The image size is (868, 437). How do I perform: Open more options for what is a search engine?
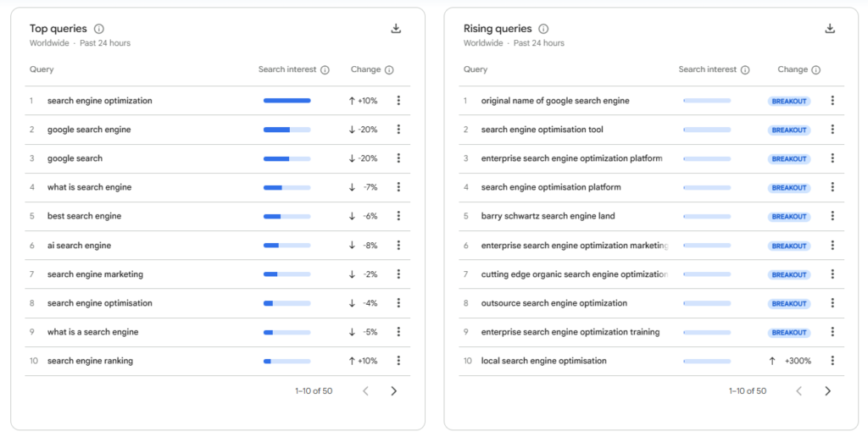coord(398,332)
